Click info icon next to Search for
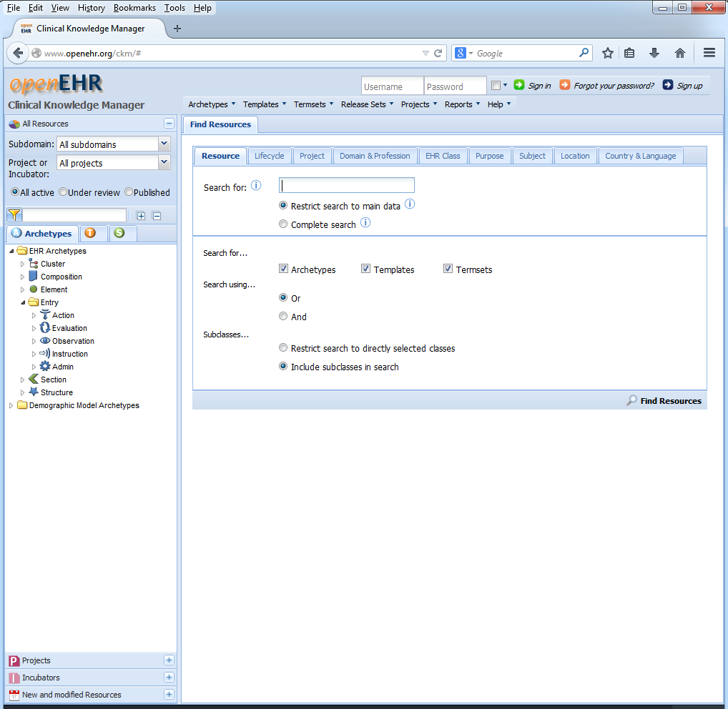This screenshot has height=709, width=728. pos(256,186)
